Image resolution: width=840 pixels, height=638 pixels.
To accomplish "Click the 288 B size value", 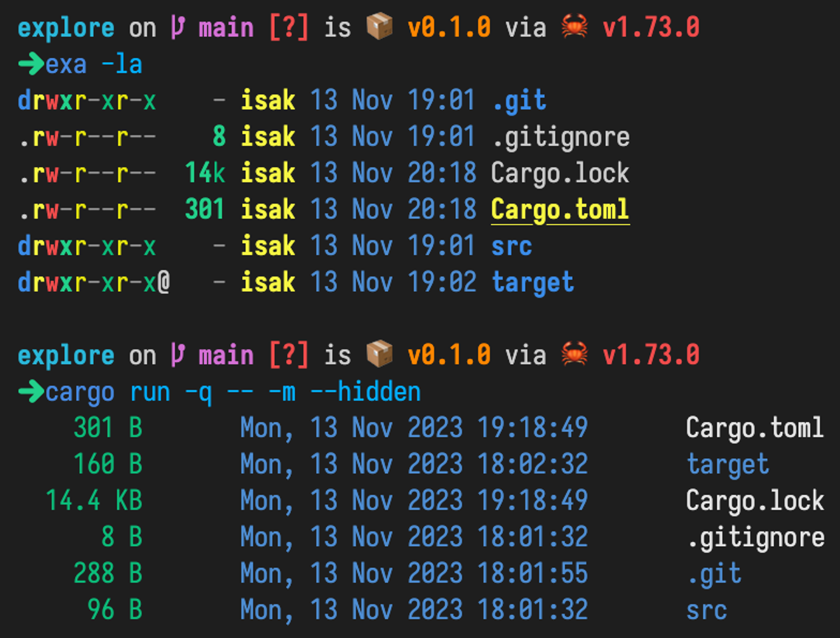I will 108,573.
